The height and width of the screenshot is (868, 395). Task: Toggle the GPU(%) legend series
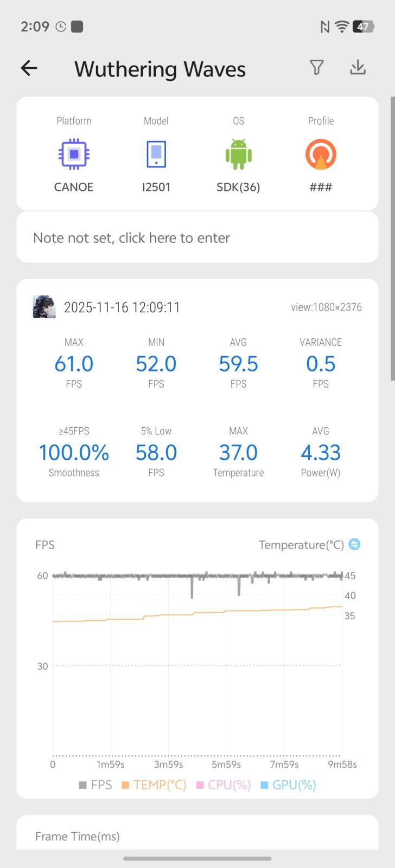coord(288,785)
